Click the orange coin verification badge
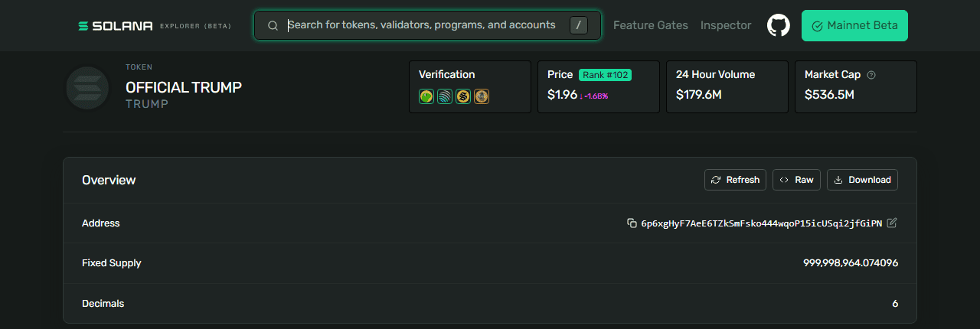The height and width of the screenshot is (329, 980). point(482,96)
